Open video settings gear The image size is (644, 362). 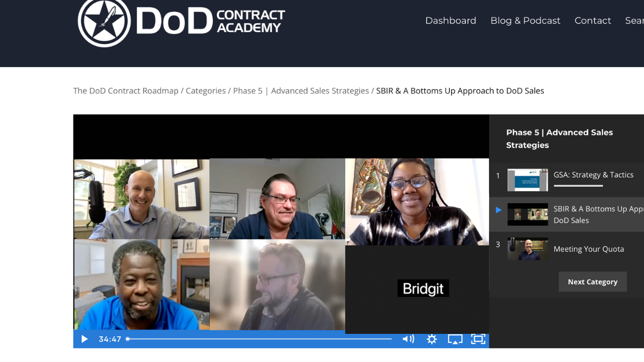click(432, 339)
